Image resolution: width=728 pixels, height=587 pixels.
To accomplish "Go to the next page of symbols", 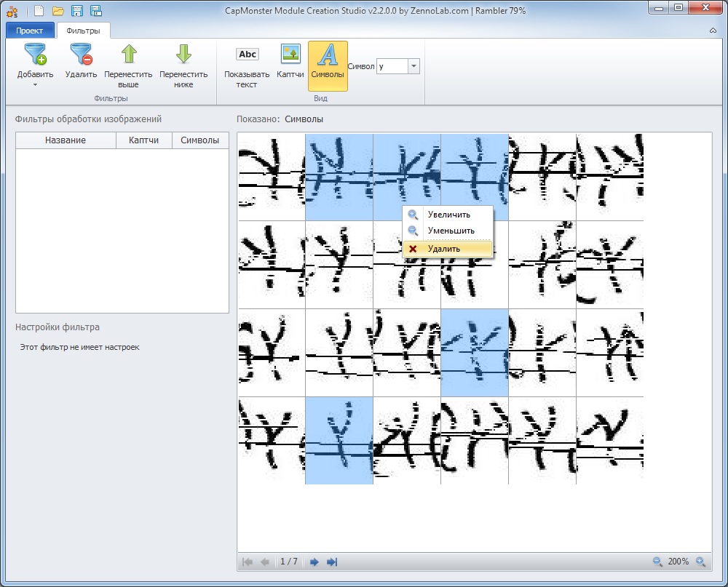I will pyautogui.click(x=314, y=562).
